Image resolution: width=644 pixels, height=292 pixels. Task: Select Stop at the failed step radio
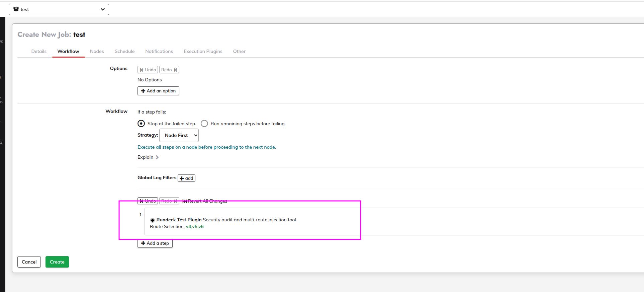[x=141, y=124]
